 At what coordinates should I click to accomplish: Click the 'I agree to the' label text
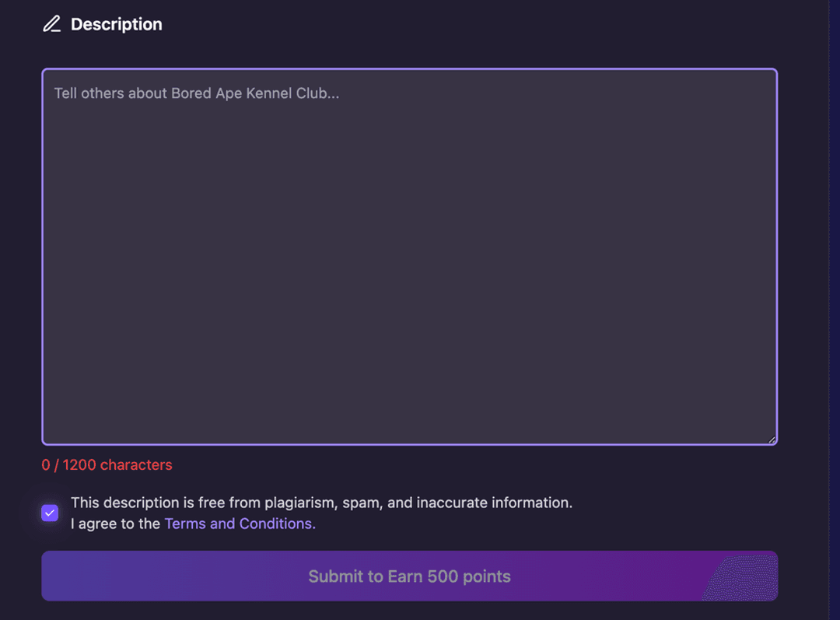pos(116,524)
